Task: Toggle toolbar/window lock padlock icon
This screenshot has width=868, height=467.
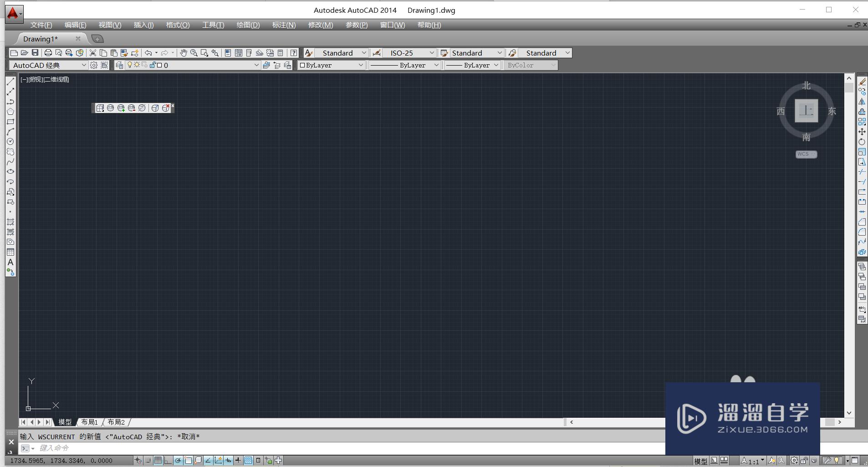Action: click(805, 461)
